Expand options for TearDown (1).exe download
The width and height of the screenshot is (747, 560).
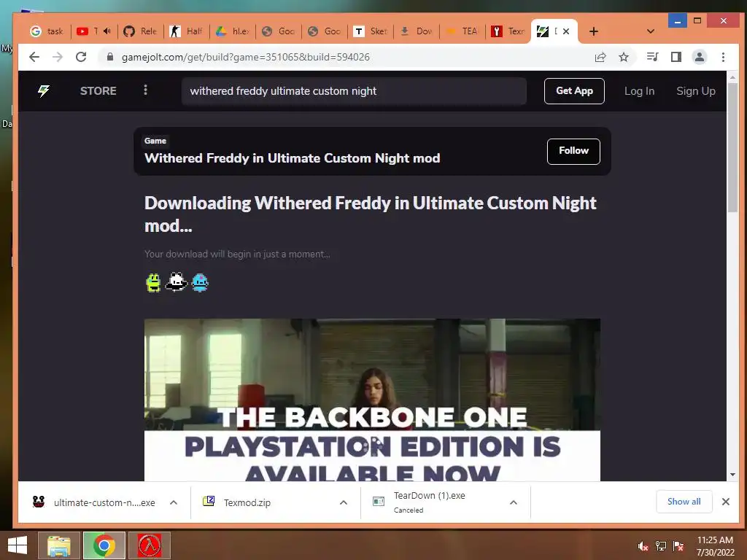coord(514,502)
